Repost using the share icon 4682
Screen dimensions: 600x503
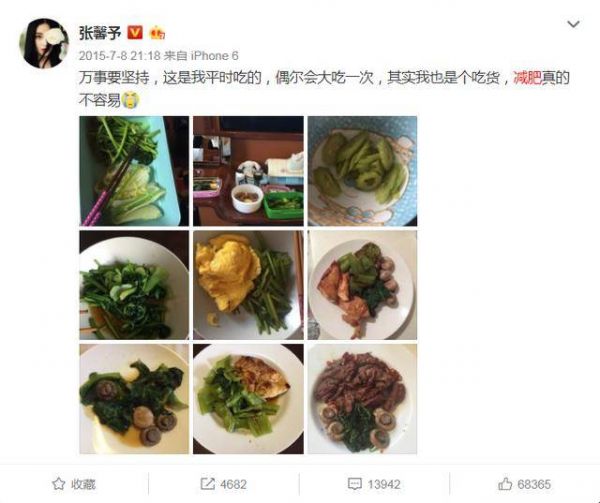coord(224,484)
